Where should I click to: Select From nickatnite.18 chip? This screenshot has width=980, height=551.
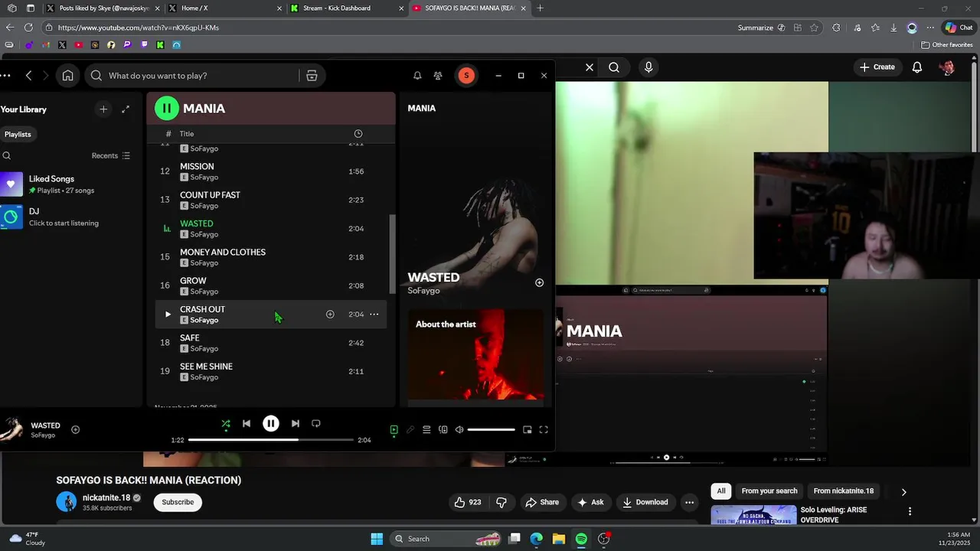coord(844,491)
